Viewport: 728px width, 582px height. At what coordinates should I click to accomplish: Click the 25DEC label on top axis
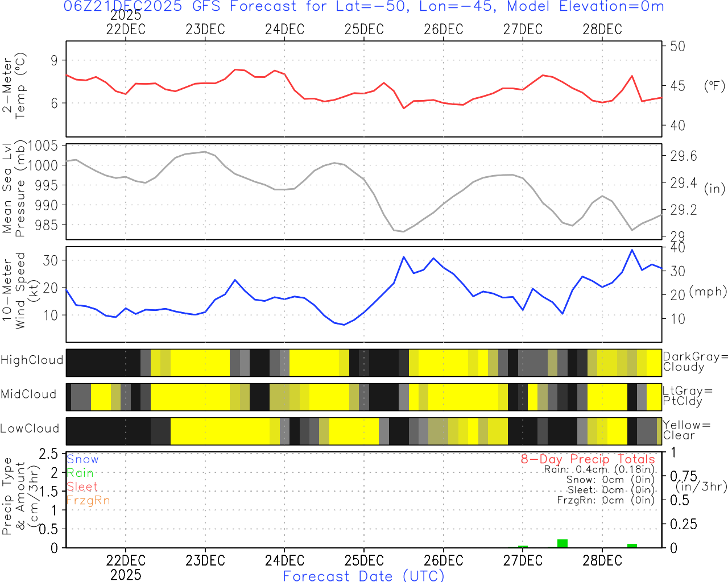coord(364,30)
